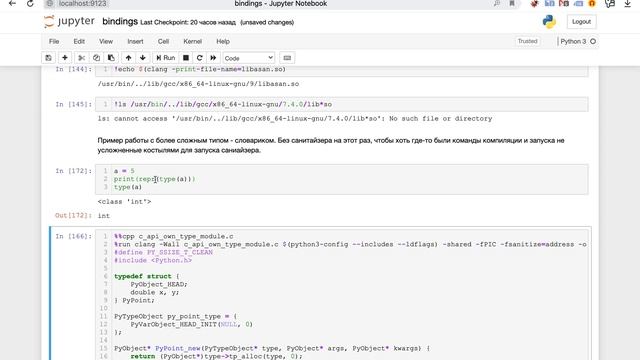Click the output text /usr/bin/../lib/gcc libasan.so
The width and height of the screenshot is (640, 360).
coord(198,84)
